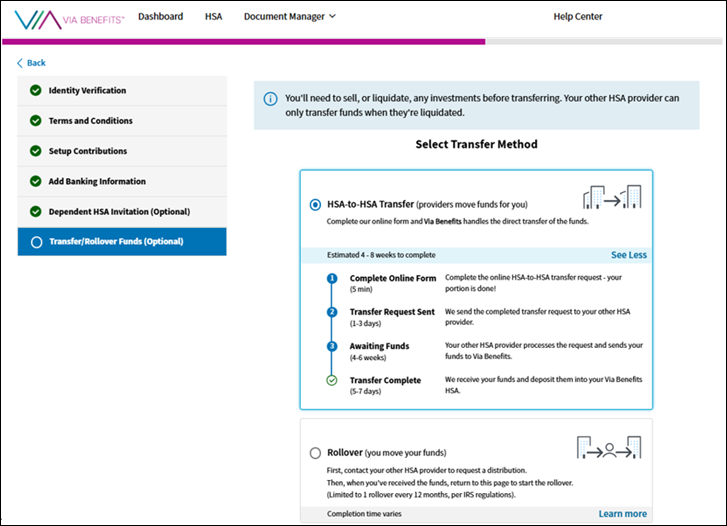Expand Rollover details with Learn more
Screen dimensions: 727x526
click(623, 513)
